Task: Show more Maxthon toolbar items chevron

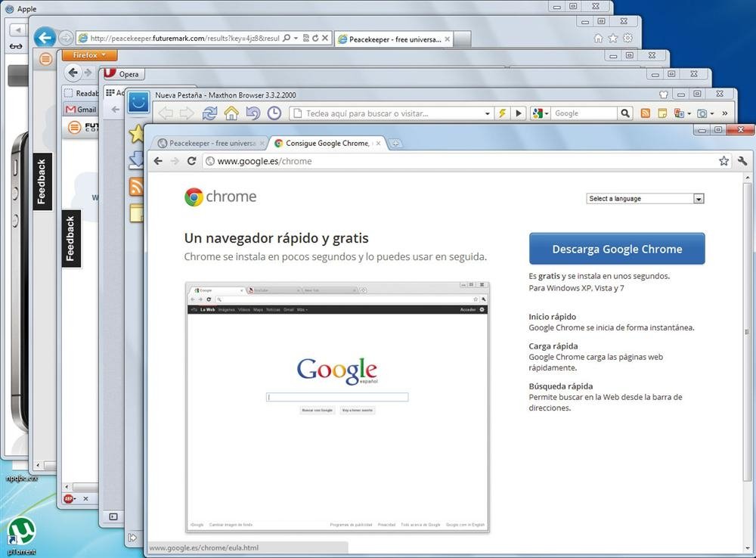Action: (x=725, y=113)
